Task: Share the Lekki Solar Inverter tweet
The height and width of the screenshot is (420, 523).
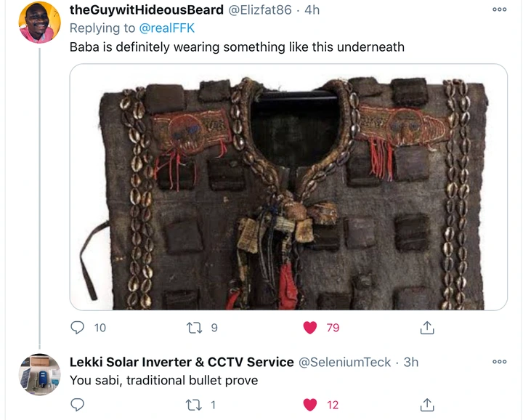Action: (427, 405)
